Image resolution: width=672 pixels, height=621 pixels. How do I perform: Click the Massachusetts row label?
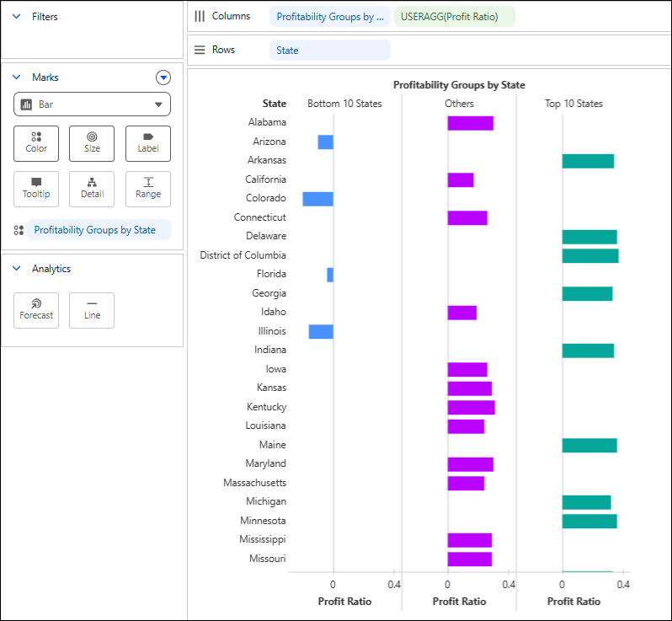(254, 483)
